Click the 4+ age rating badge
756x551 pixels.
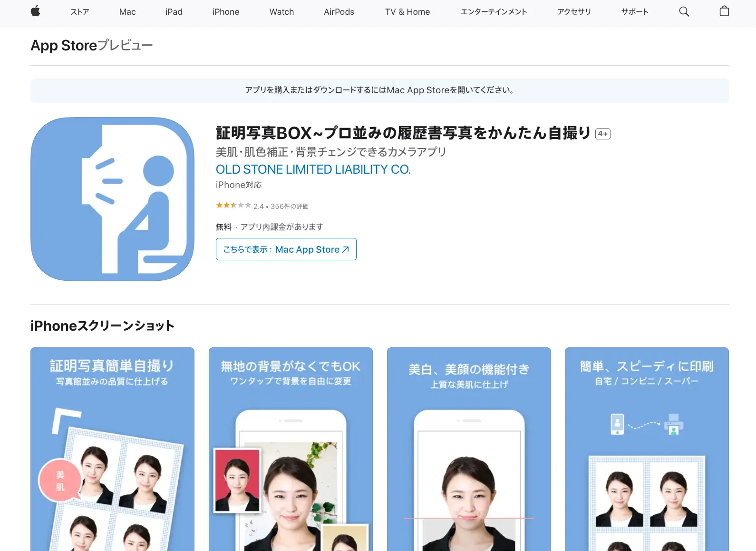603,134
